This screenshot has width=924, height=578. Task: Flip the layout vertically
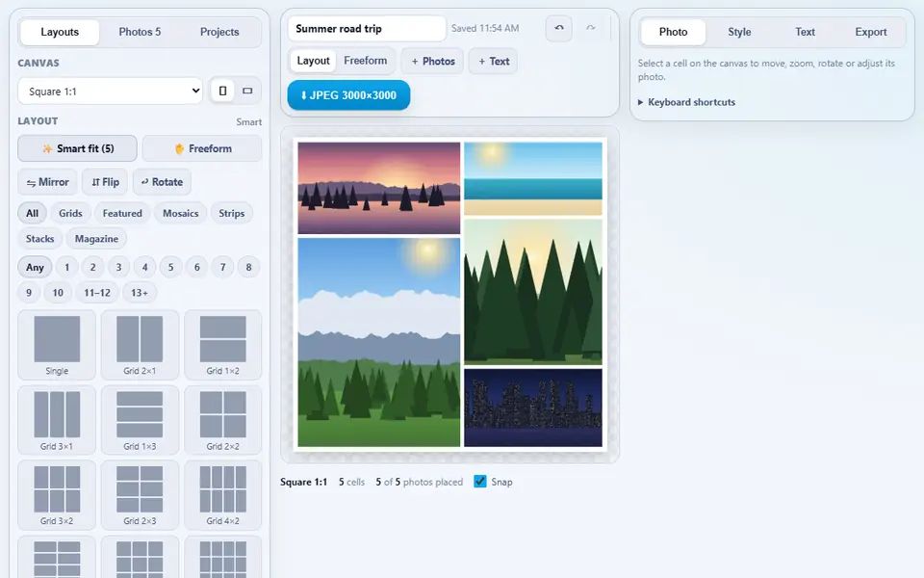105,182
